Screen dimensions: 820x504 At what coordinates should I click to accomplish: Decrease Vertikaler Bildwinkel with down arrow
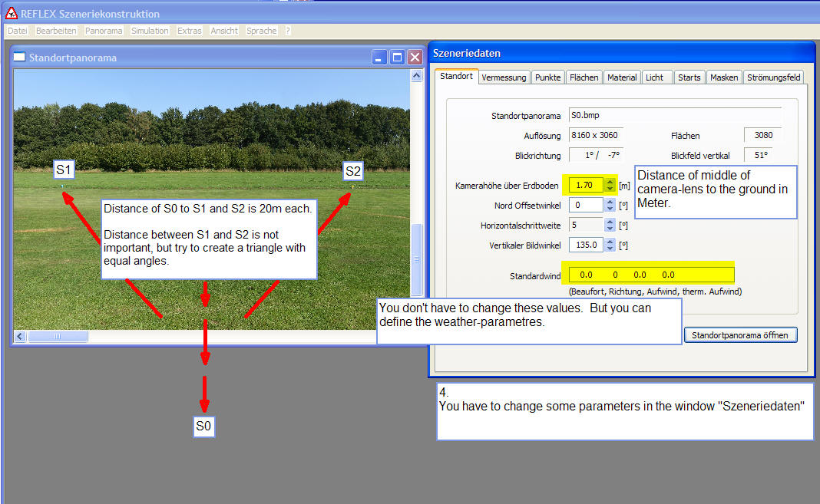pyautogui.click(x=610, y=248)
